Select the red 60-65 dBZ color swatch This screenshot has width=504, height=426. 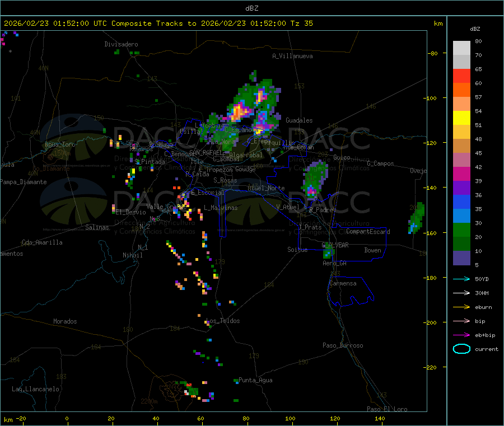pos(461,76)
